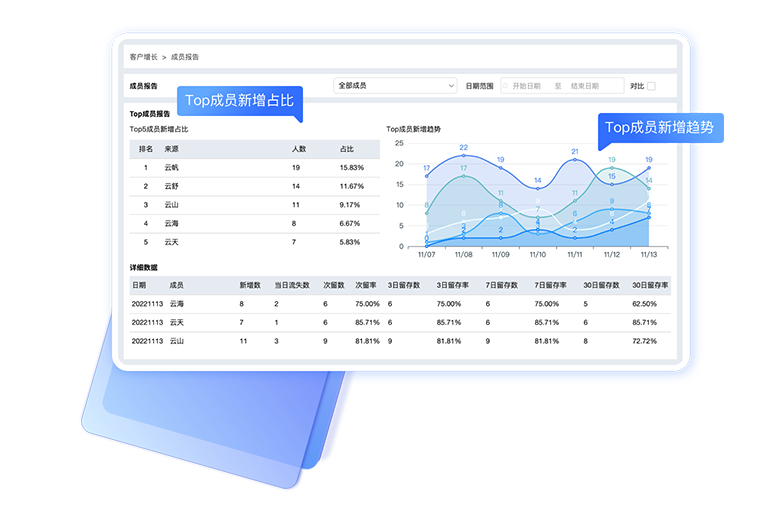The height and width of the screenshot is (520, 760).
Task: Click the Top成员新增趋势 callout label
Action: [659, 128]
